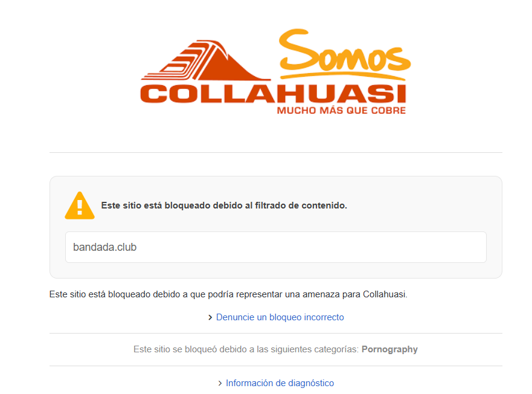Image resolution: width=532 pixels, height=394 pixels.
Task: Click the bold content filtering blocked message
Action: (224, 205)
